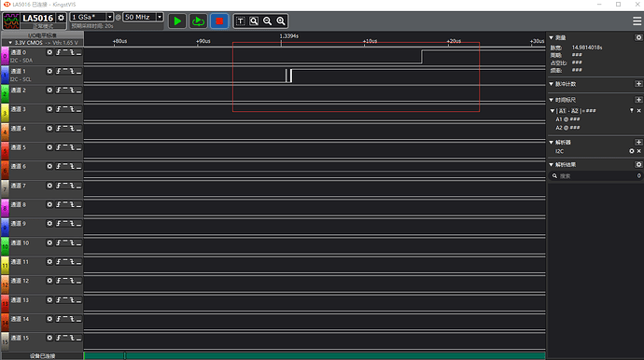
Task: Toggle low level trigger on 通道 3
Action: [78, 109]
